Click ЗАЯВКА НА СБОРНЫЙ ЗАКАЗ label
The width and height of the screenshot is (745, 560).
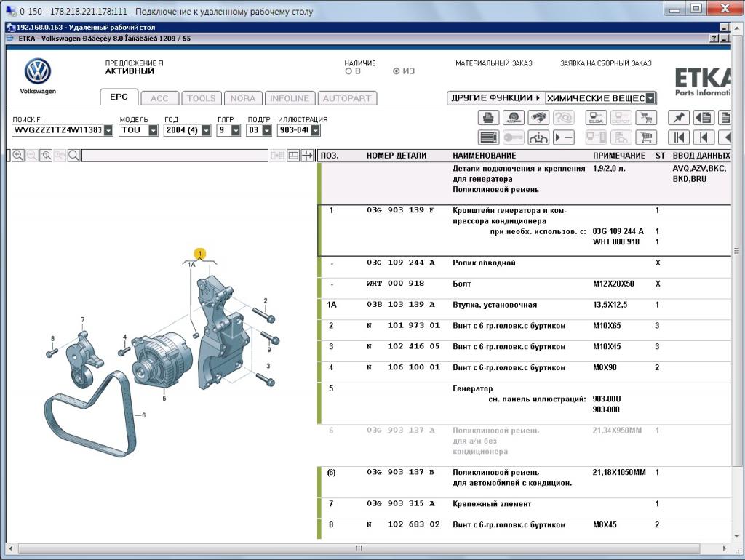tap(606, 63)
